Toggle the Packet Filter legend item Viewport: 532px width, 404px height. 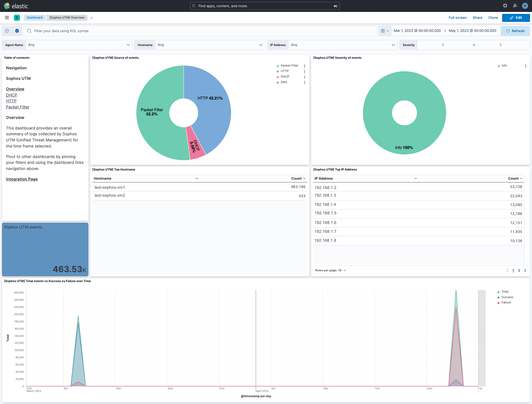[289, 66]
